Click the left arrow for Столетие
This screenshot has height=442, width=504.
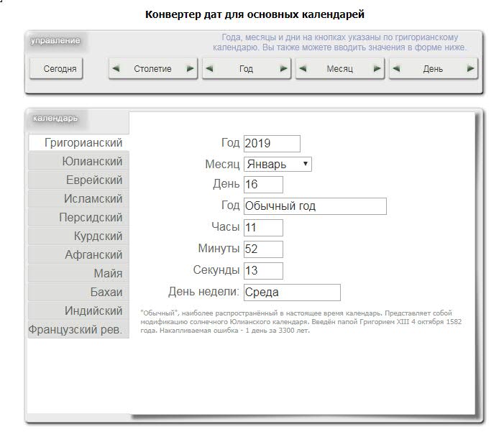(x=116, y=69)
